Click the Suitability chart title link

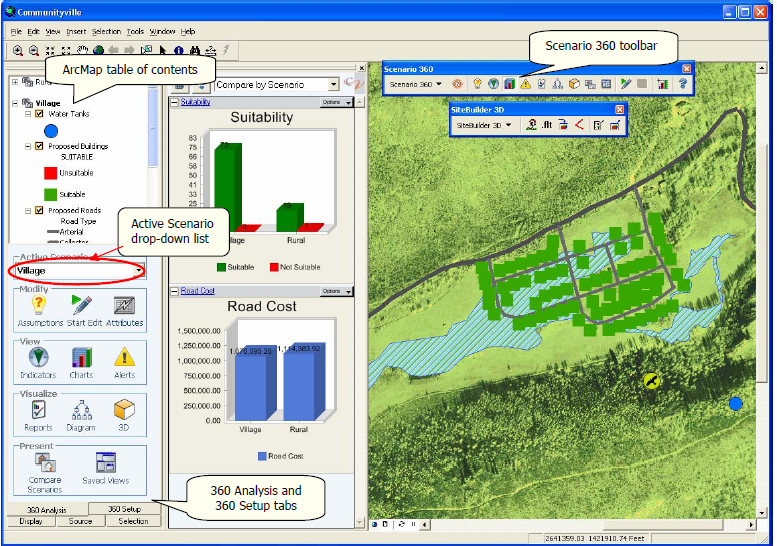click(196, 102)
